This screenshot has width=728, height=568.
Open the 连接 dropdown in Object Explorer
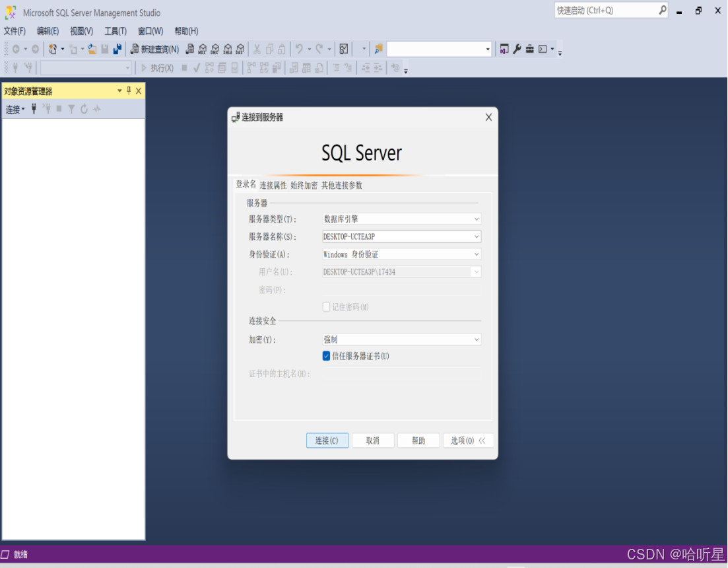(x=15, y=109)
